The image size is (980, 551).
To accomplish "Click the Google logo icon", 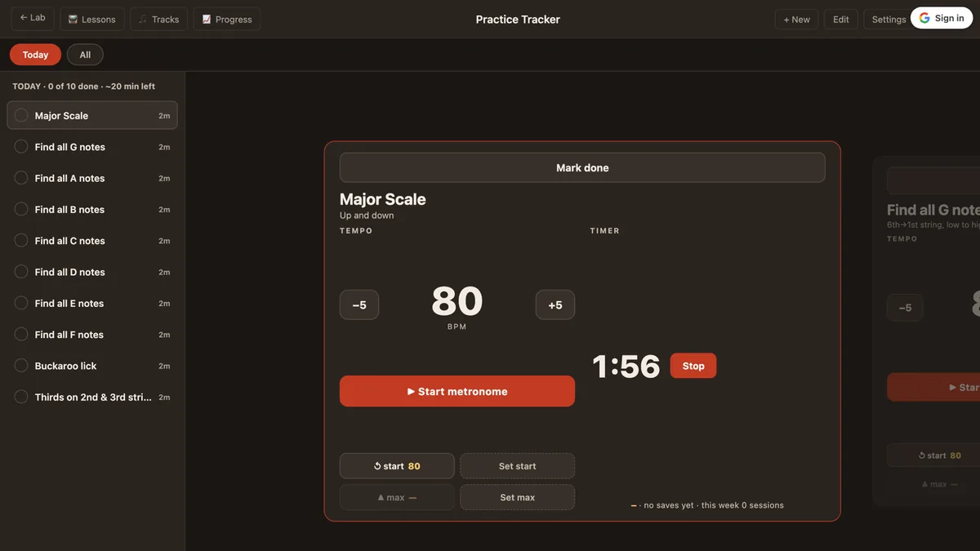I will coord(924,18).
